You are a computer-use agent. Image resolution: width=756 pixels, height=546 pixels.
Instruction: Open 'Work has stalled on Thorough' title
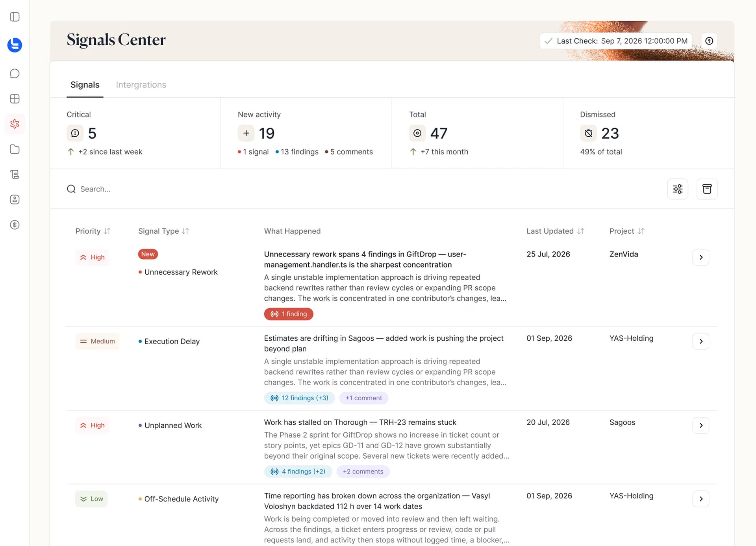(x=360, y=422)
